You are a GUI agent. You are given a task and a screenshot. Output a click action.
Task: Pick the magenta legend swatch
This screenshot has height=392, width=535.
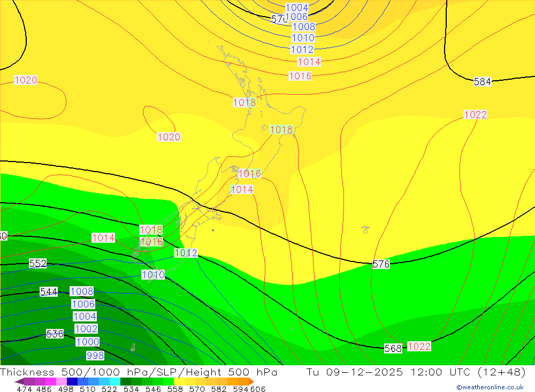click(51, 381)
